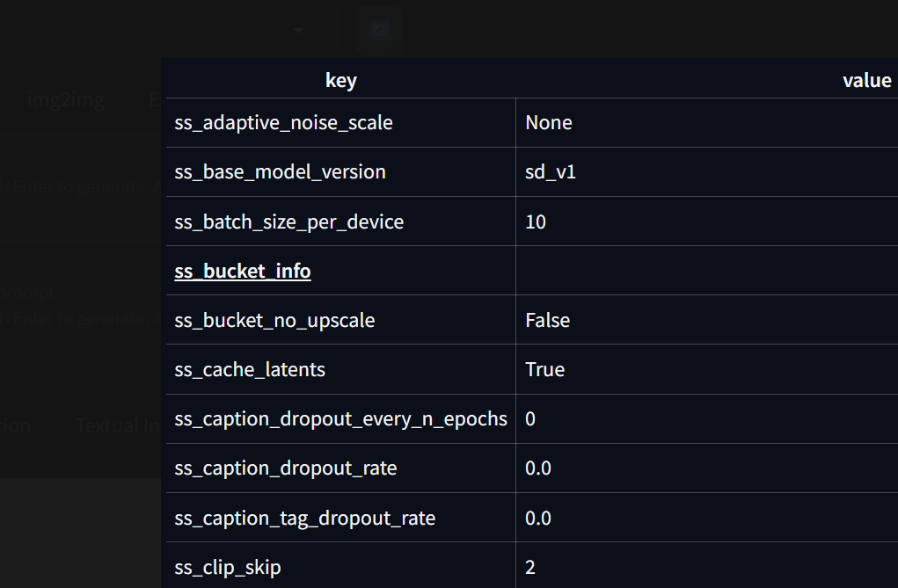Switch to the dimmed img2img tab
This screenshot has width=898, height=588.
pos(66,100)
